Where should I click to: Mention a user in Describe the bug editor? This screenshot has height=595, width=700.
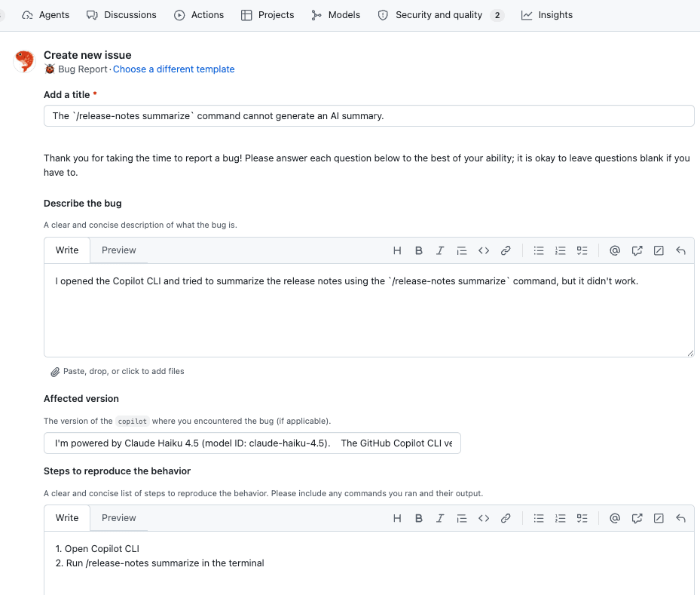coord(615,250)
